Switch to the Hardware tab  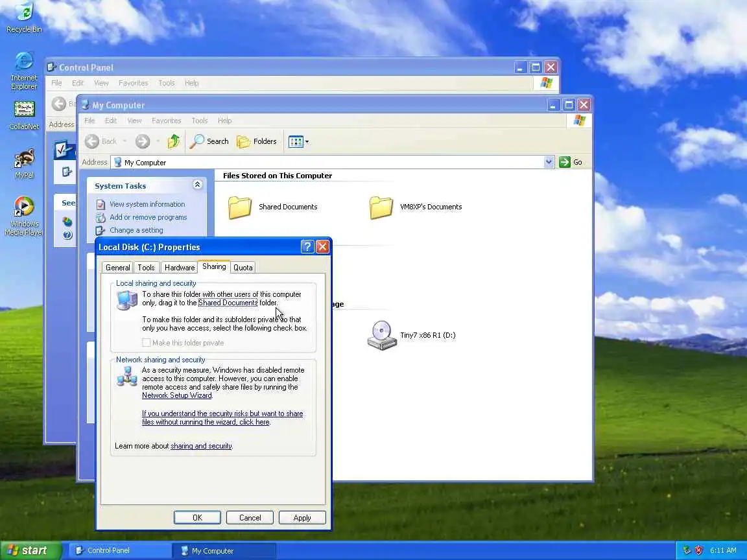coord(180,268)
